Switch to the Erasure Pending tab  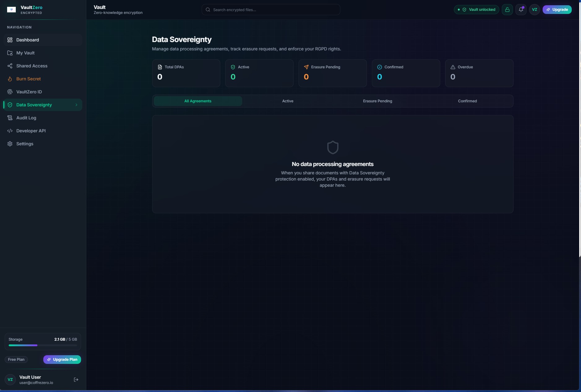pos(377,101)
